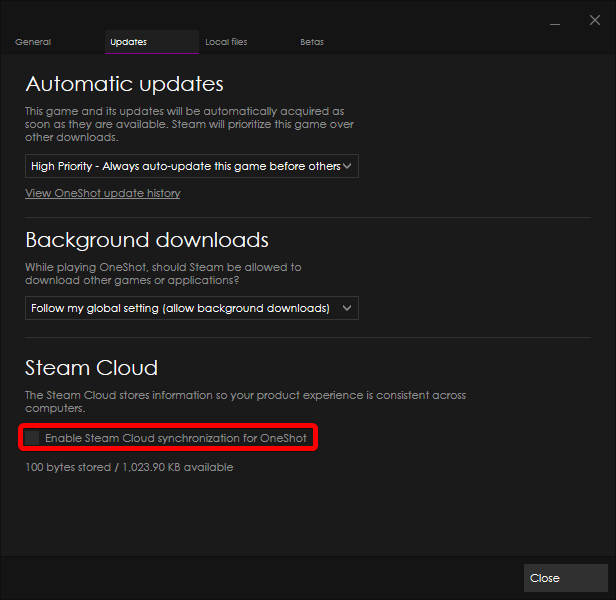The width and height of the screenshot is (616, 600).
Task: View OneShot update history link
Action: [x=102, y=193]
